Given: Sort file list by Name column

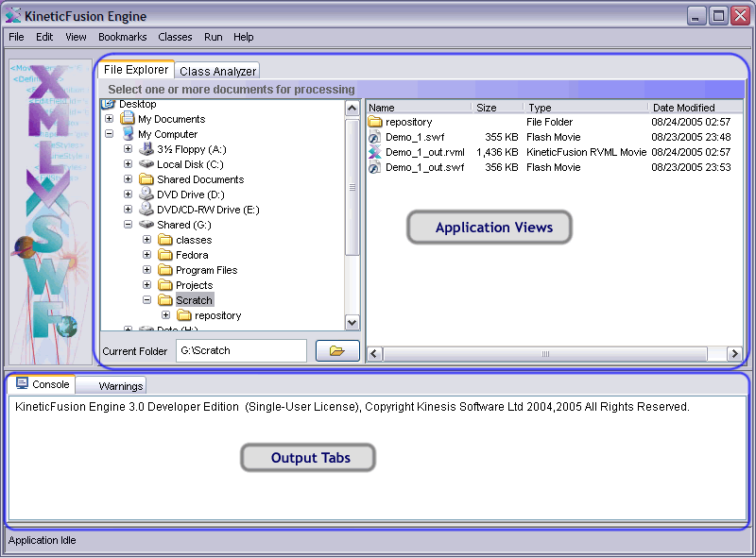Looking at the screenshot, I should click(x=419, y=108).
